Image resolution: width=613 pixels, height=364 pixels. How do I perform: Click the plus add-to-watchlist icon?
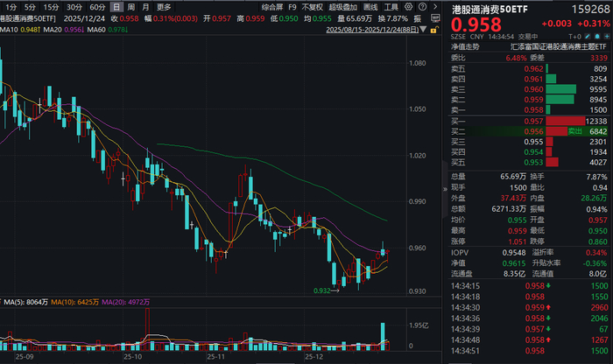coord(607,37)
